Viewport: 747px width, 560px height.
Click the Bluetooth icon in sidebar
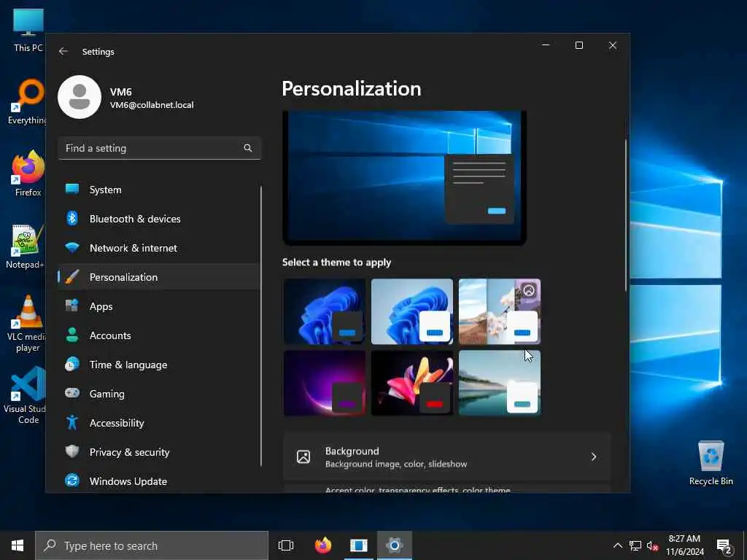coord(72,218)
